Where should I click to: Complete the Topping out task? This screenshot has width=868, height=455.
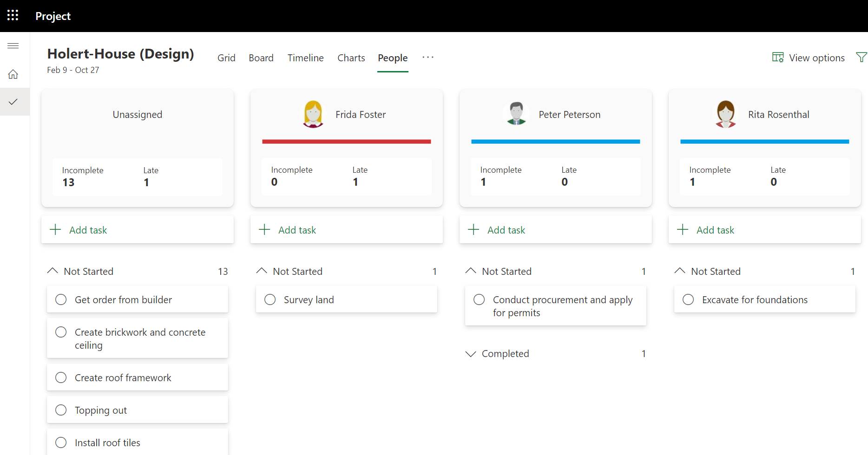point(61,410)
